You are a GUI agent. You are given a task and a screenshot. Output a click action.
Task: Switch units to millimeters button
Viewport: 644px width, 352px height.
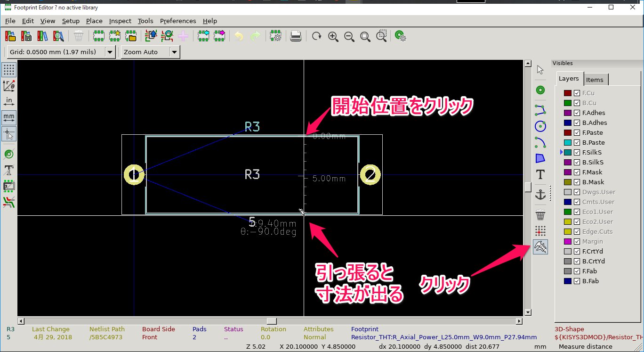[9, 116]
